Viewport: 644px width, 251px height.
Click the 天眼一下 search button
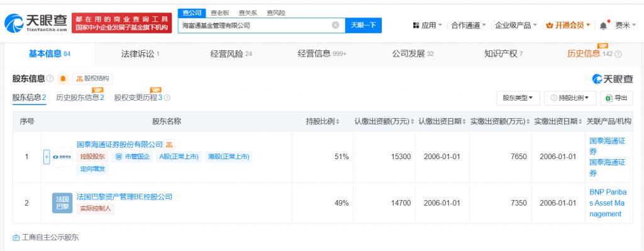[364, 25]
